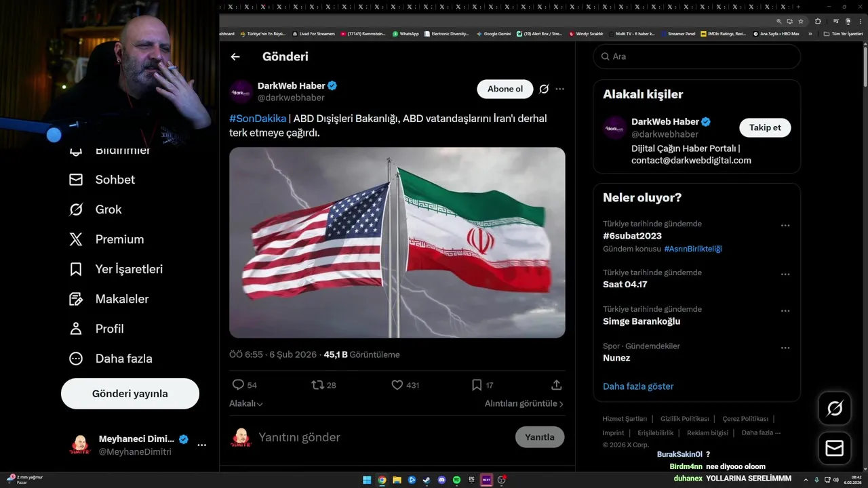Screen dimensions: 868x488
Task: Click the reply icon with 54 replies
Action: [238, 385]
